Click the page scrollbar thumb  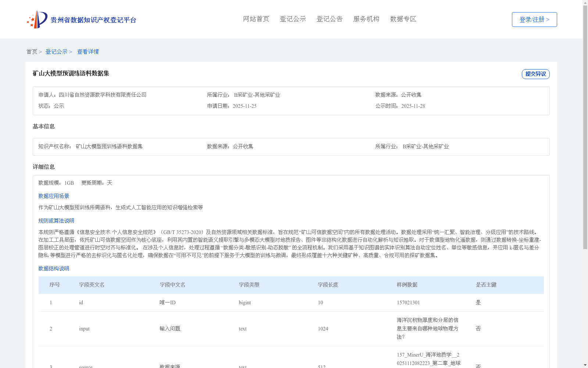click(585, 127)
